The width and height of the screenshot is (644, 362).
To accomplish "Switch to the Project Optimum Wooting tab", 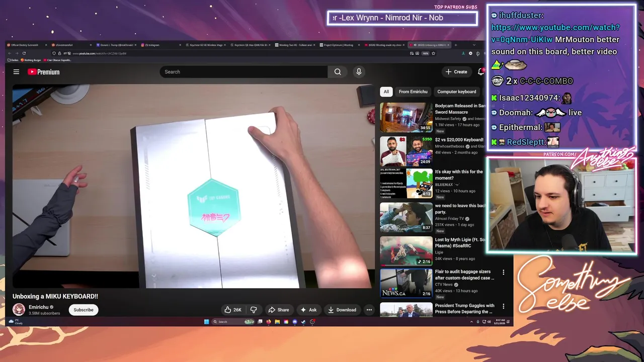I will tap(341, 45).
